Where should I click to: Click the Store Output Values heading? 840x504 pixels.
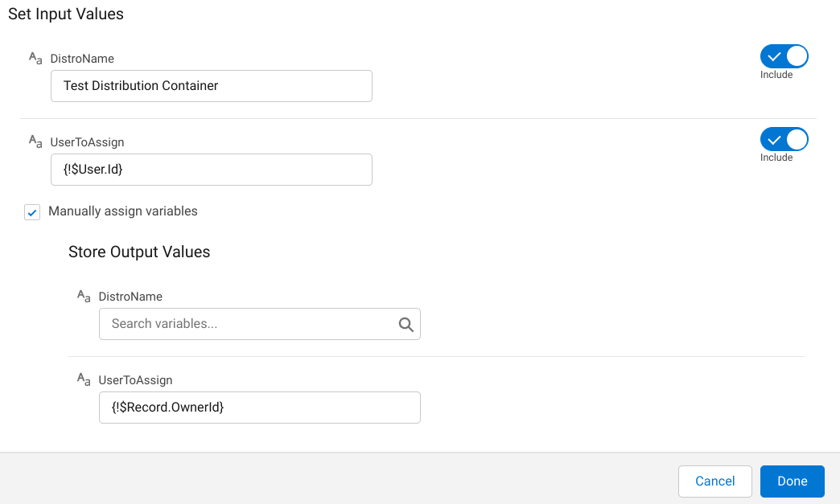point(139,252)
